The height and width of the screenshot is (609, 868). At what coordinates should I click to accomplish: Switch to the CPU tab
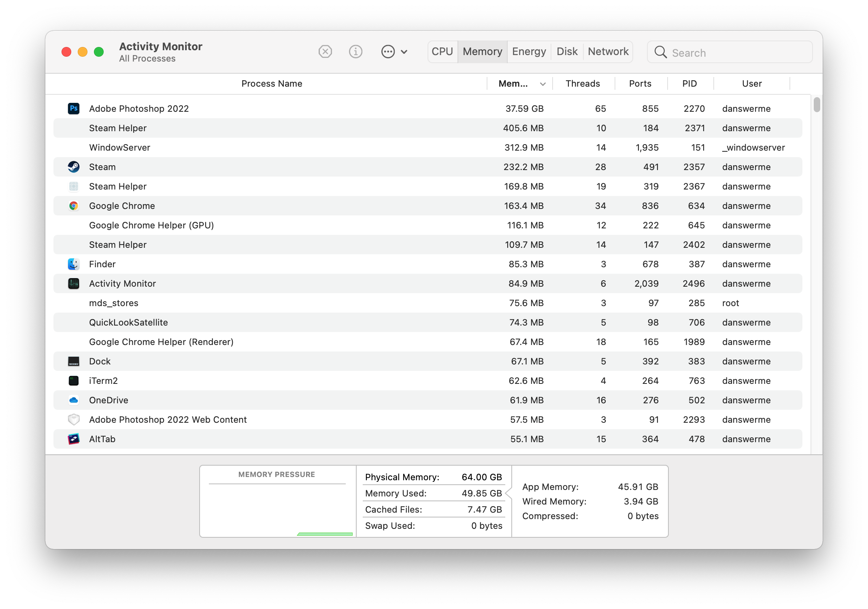[442, 52]
